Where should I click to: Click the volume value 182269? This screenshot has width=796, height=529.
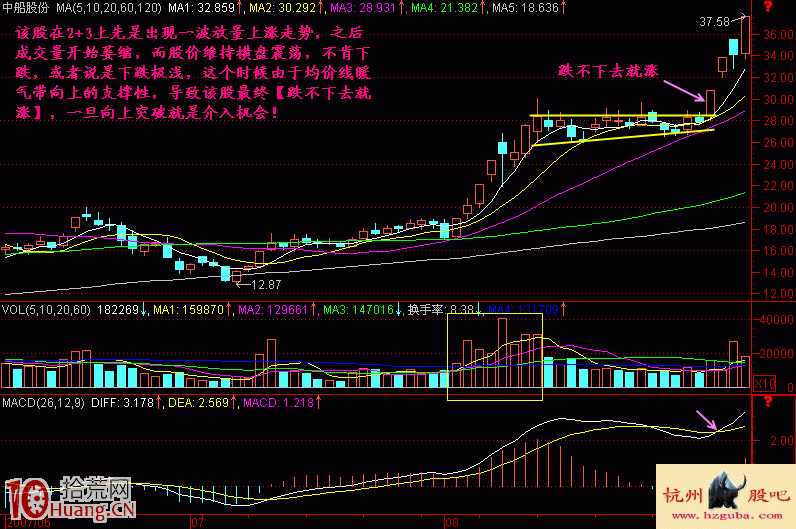click(118, 310)
